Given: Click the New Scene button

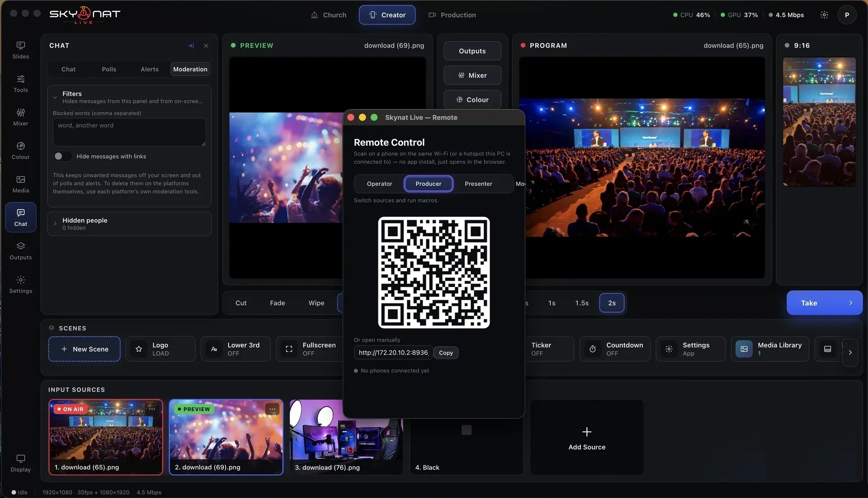Looking at the screenshot, I should click(x=84, y=349).
